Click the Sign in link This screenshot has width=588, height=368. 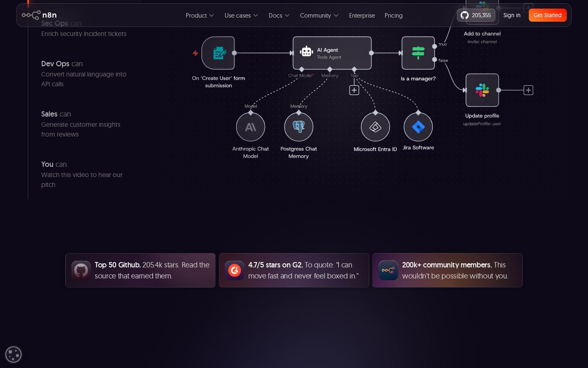click(x=512, y=15)
